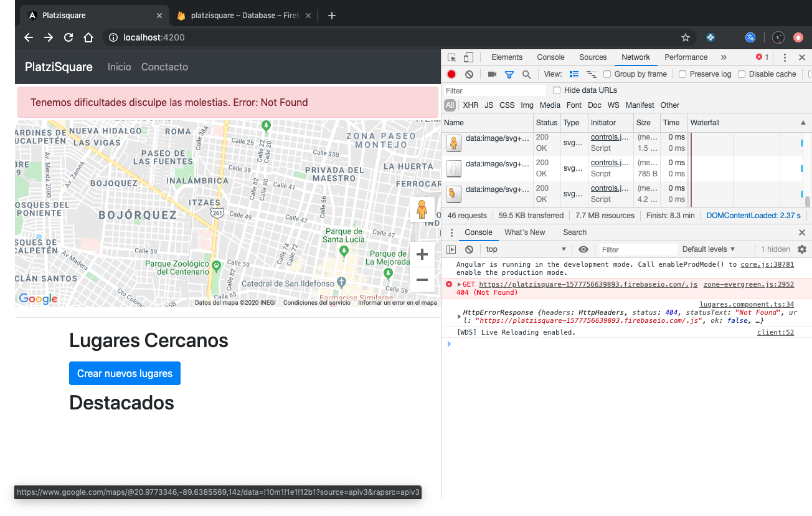Click the console Filter text field
Viewport: 812px width, 516px height.
[638, 249]
